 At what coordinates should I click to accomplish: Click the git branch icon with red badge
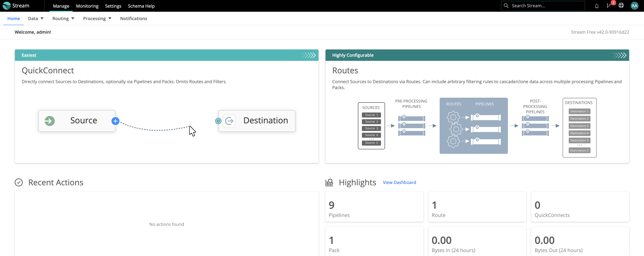tap(609, 6)
